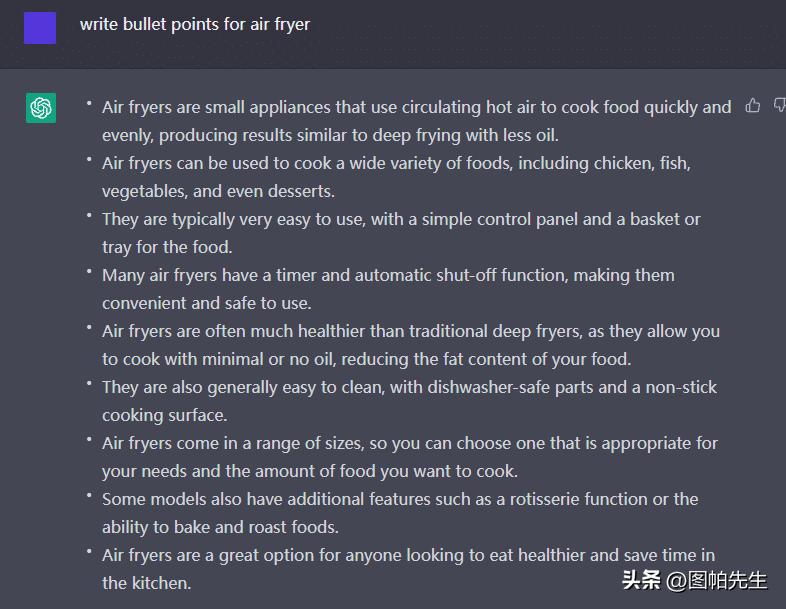The image size is (786, 609).
Task: Click the green ChatGPT logo avatar
Action: click(41, 108)
